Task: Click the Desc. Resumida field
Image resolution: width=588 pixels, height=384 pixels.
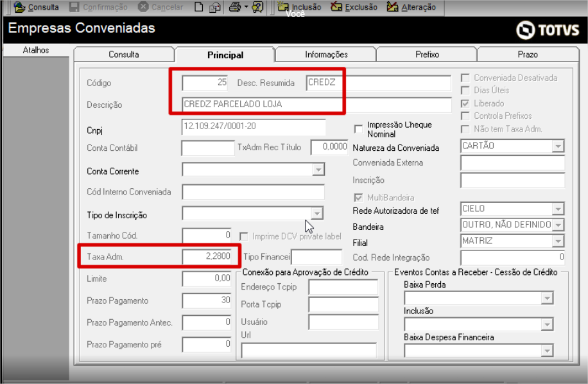Action: pos(379,83)
